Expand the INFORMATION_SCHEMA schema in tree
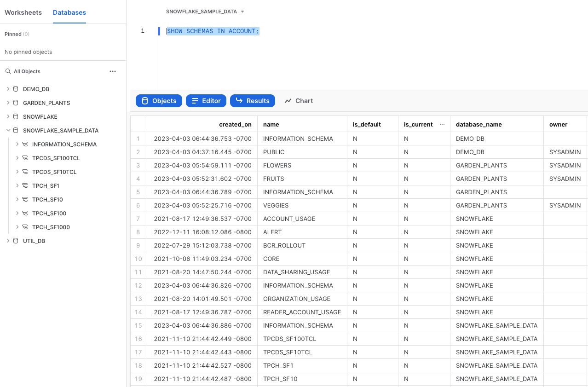This screenshot has width=588, height=387. (x=17, y=144)
